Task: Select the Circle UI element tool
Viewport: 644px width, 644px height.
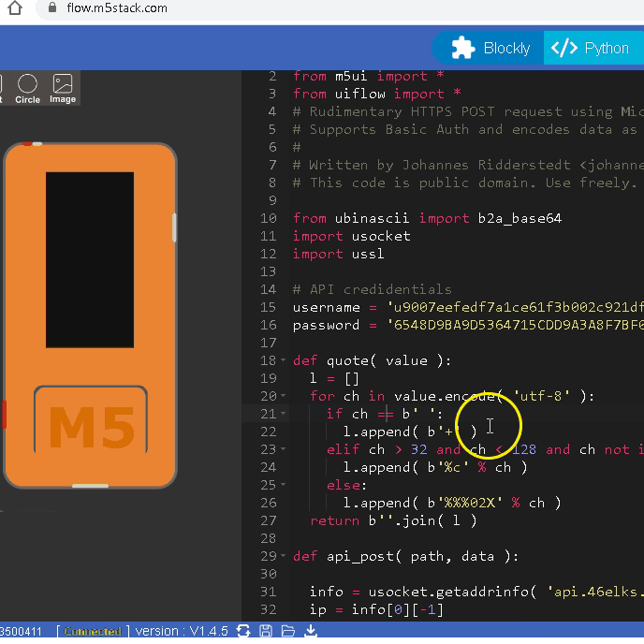Action: (27, 89)
